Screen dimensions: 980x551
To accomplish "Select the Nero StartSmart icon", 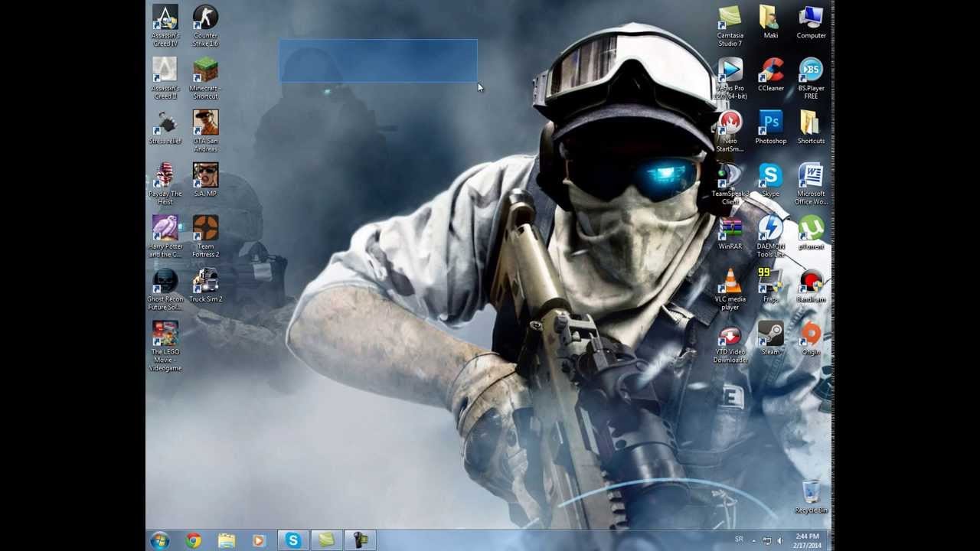I will (x=730, y=132).
